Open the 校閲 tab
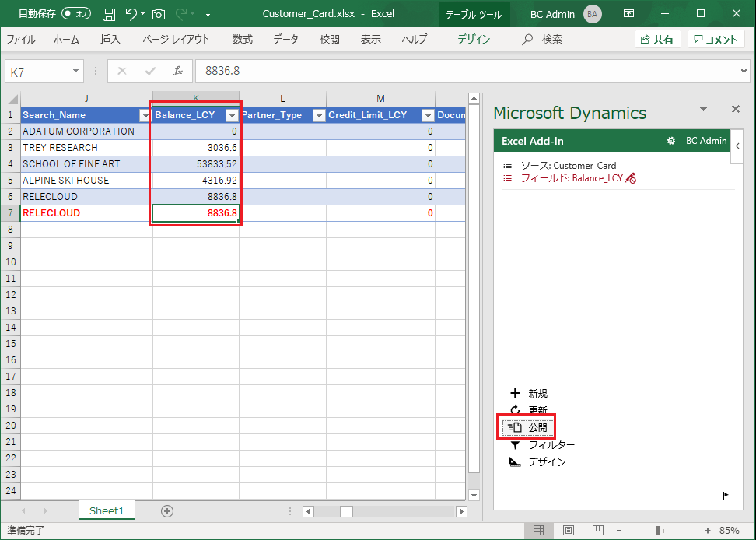This screenshot has width=756, height=540. click(330, 40)
